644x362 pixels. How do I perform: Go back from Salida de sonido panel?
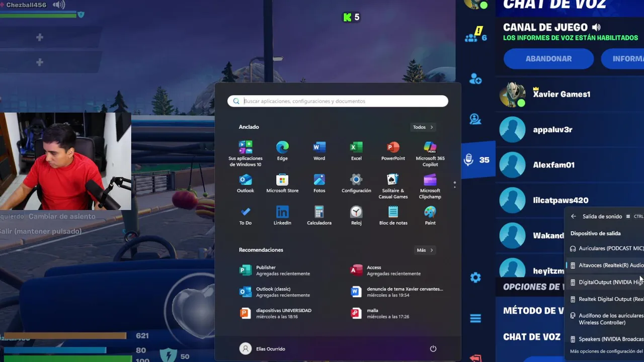574,217
